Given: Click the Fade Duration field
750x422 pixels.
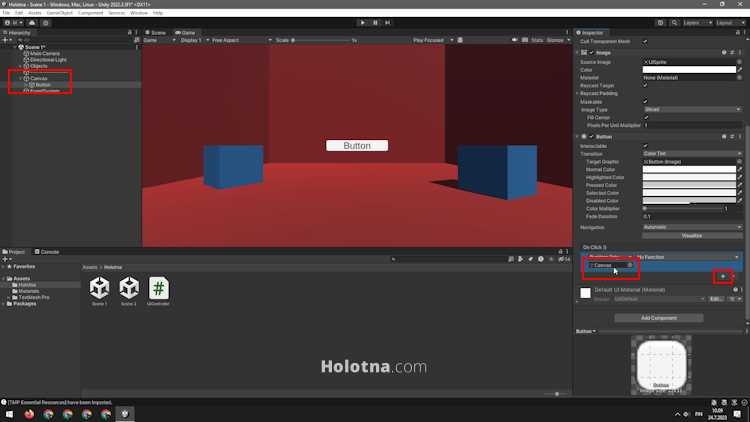Looking at the screenshot, I should pos(692,217).
